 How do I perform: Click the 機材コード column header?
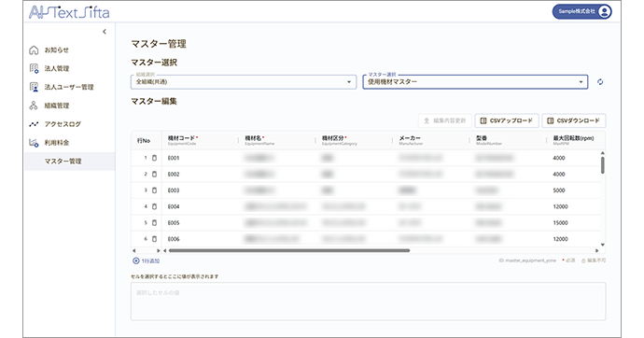pos(200,140)
